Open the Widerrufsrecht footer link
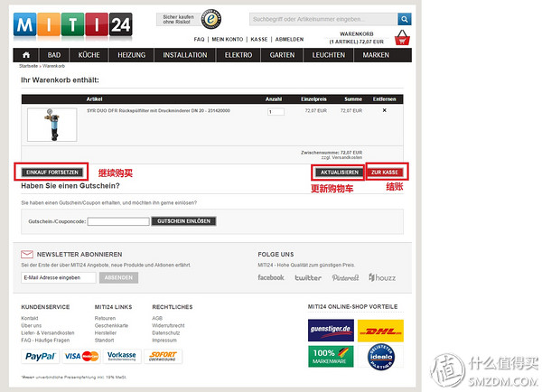542x392 pixels. pos(168,326)
